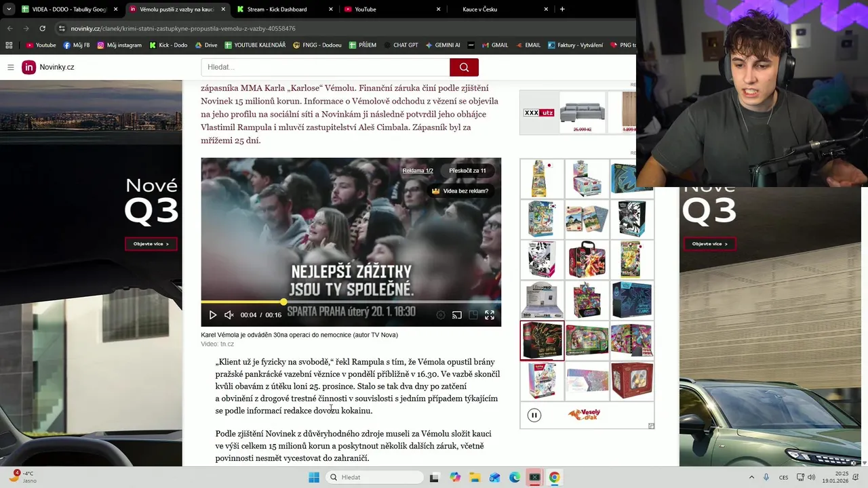
Task: Open Microsoft Edge from the taskbar
Action: click(x=515, y=477)
